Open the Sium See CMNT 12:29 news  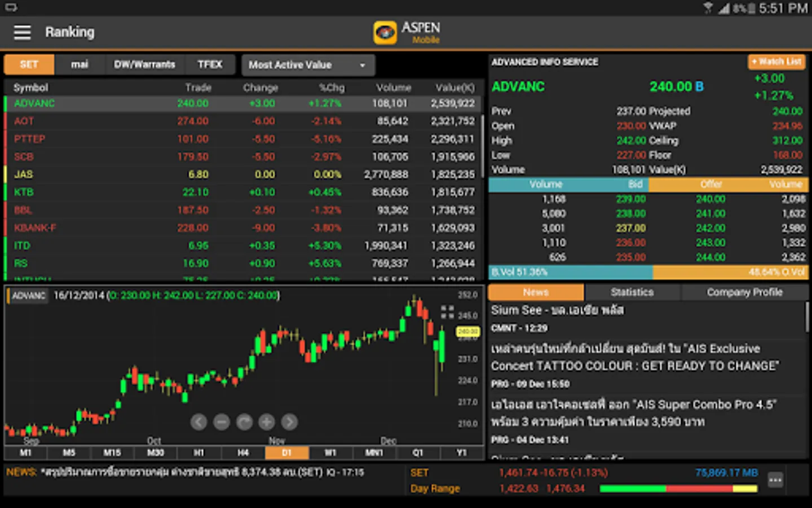pos(647,318)
